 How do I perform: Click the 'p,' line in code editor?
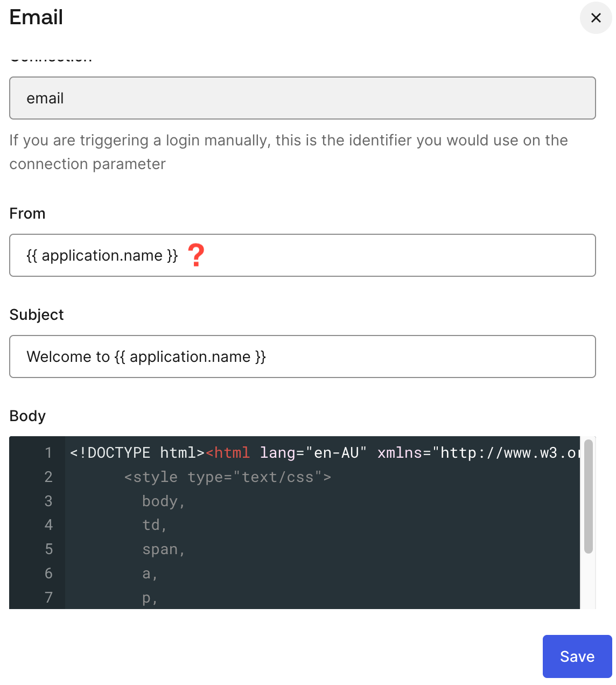[150, 598]
